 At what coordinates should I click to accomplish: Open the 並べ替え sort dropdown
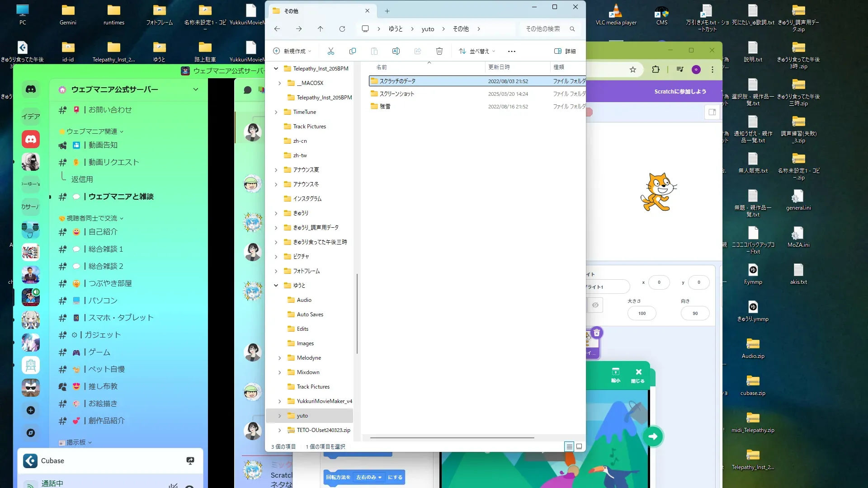point(477,51)
